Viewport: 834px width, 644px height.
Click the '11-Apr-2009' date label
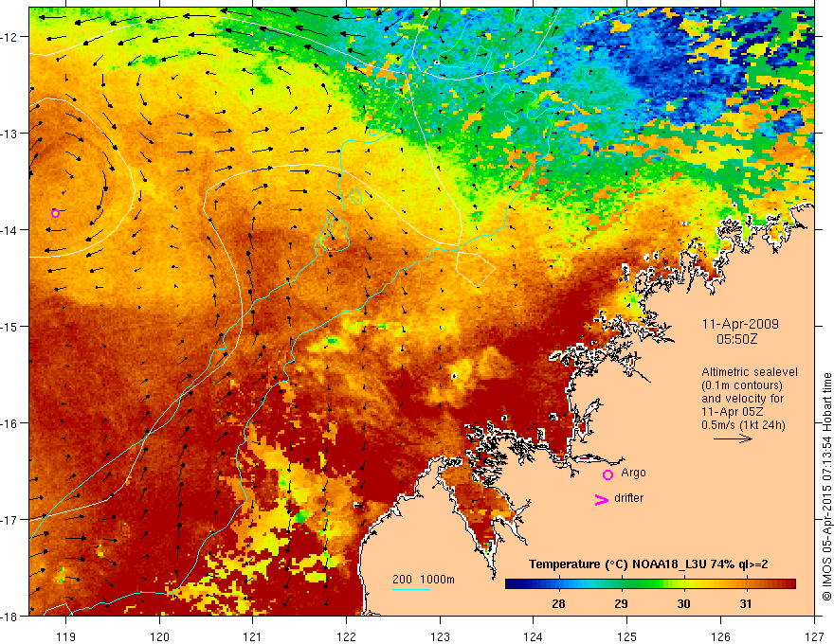point(740,324)
